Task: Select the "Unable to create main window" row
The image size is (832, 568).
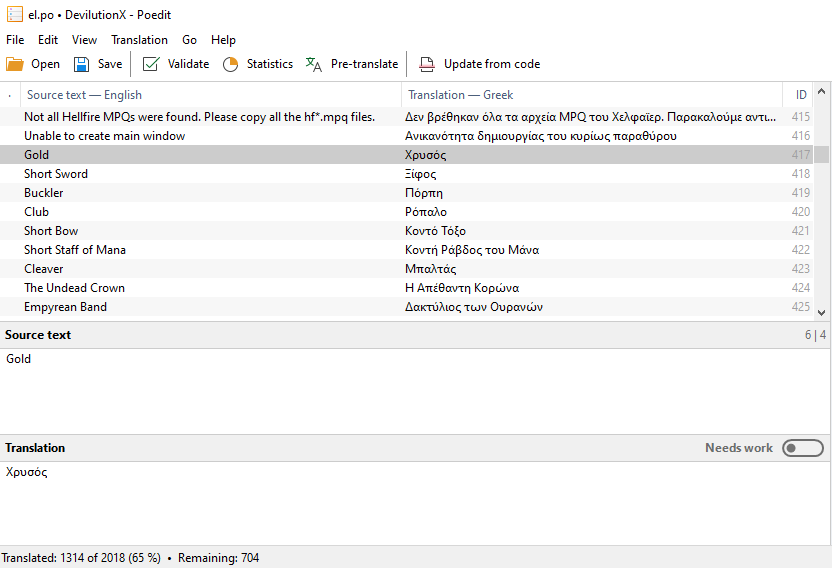Action: coord(406,136)
